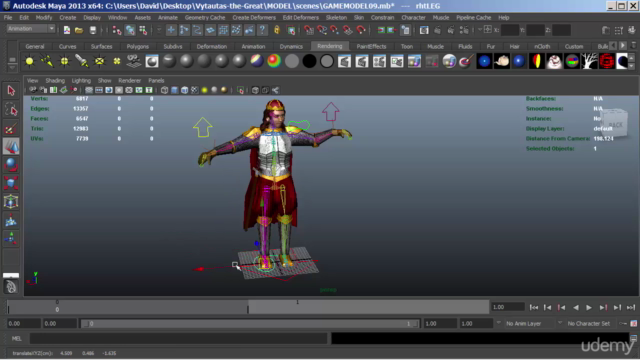Image resolution: width=640 pixels, height=360 pixels.
Task: Pick the Move tool in toolbox
Action: (x=11, y=147)
